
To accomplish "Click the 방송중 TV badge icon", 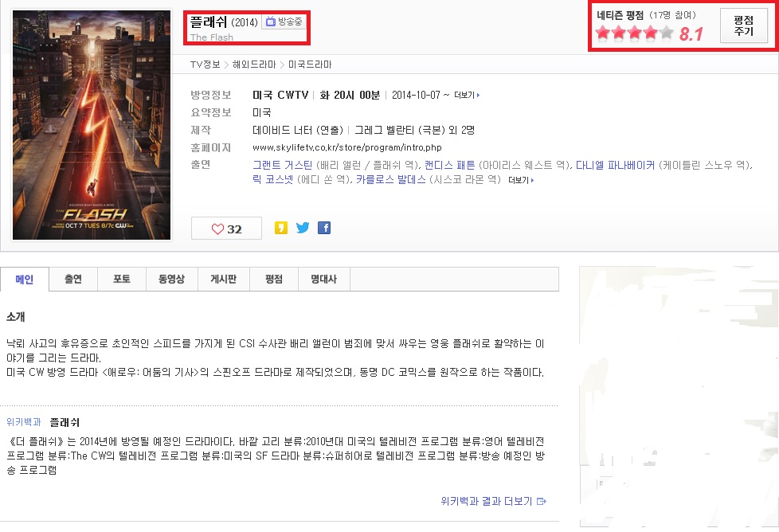I will 284,22.
